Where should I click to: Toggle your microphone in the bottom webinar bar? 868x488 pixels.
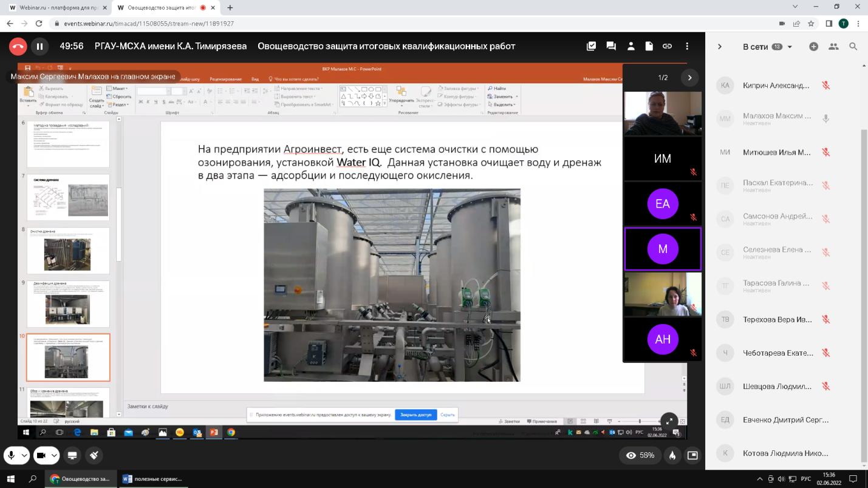(11, 455)
